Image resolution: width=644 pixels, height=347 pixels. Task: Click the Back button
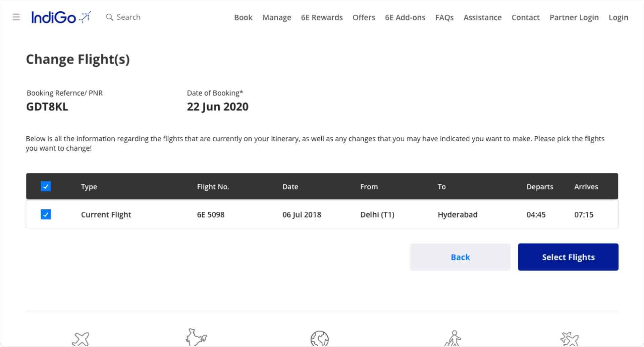tap(460, 257)
